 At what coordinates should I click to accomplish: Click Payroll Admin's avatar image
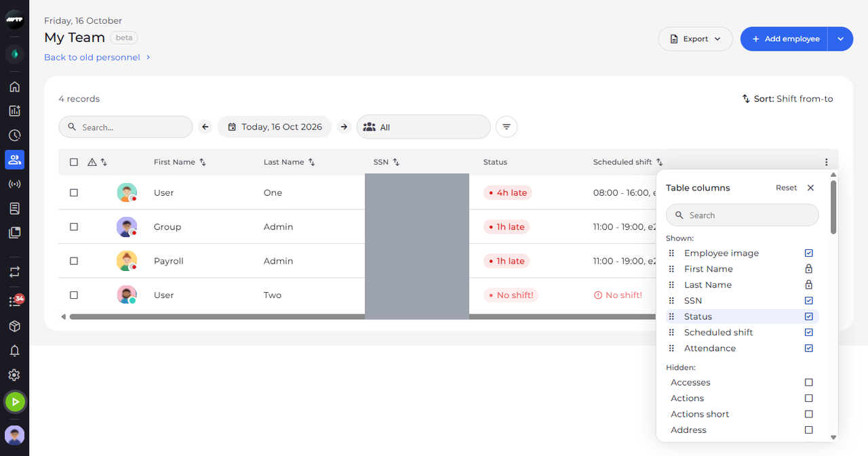click(127, 261)
